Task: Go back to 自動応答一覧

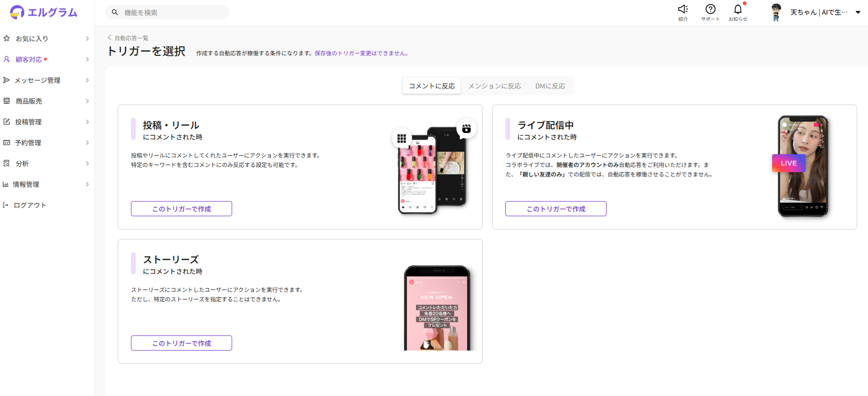Action: click(129, 38)
